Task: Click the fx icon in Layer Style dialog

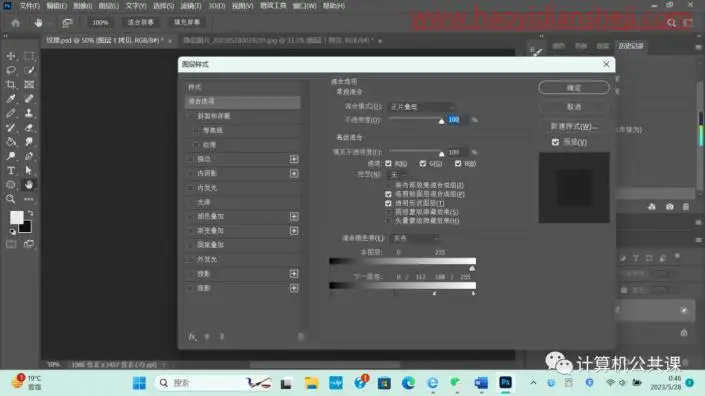Action: coord(192,336)
